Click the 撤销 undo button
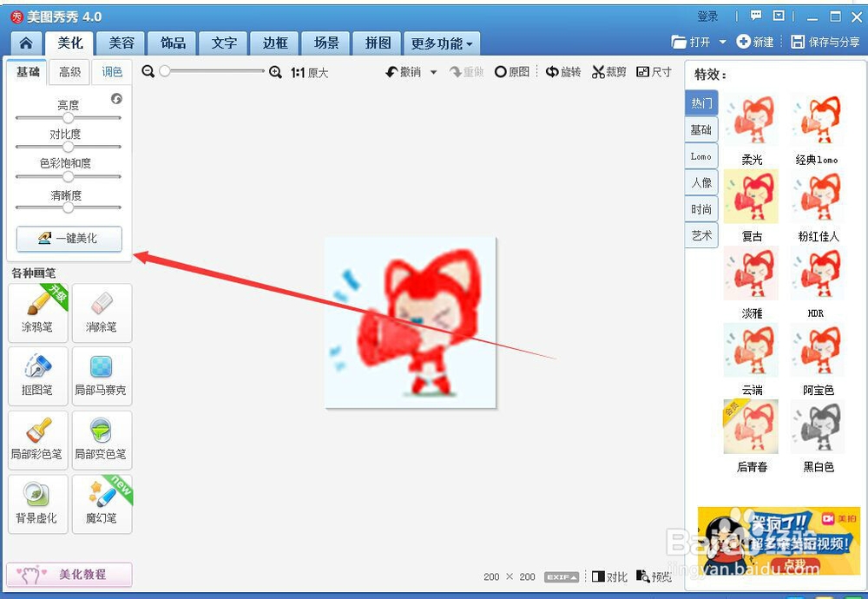Screen dimensions: 868x599 point(404,72)
